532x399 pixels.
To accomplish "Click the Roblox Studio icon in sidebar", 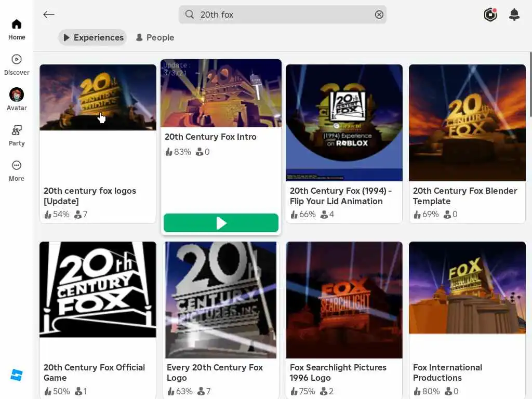I will coord(17,375).
